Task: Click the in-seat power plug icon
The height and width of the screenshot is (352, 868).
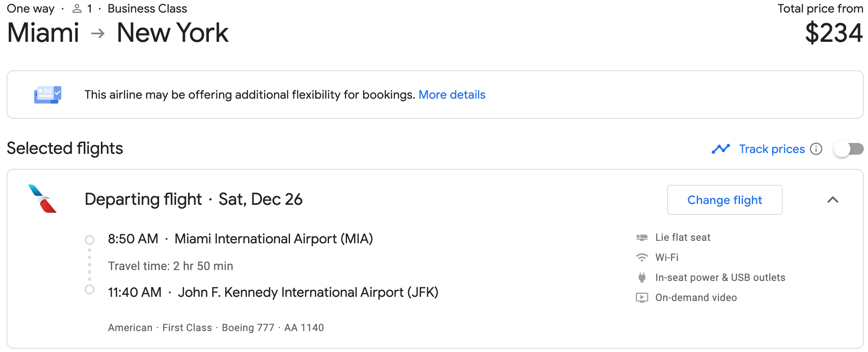Action: 642,278
